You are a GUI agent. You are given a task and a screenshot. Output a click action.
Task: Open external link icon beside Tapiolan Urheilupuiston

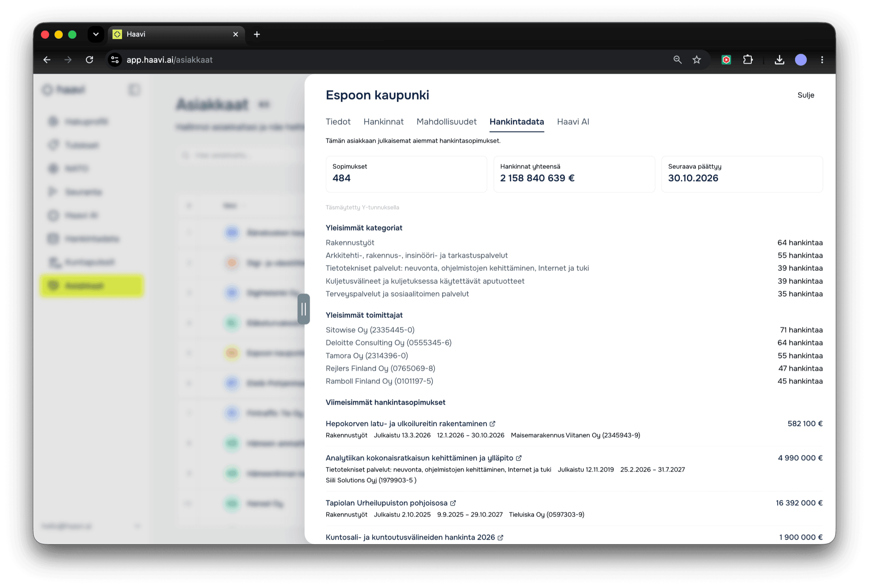[453, 503]
